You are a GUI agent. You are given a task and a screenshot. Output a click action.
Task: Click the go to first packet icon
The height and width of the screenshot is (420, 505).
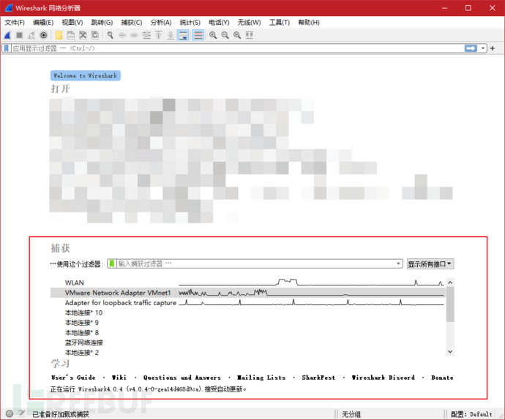click(x=159, y=35)
